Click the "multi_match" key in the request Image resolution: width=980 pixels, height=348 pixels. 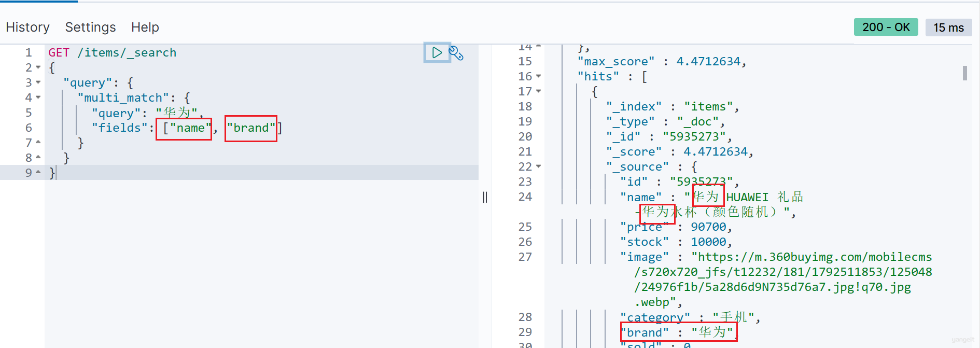pyautogui.click(x=123, y=98)
